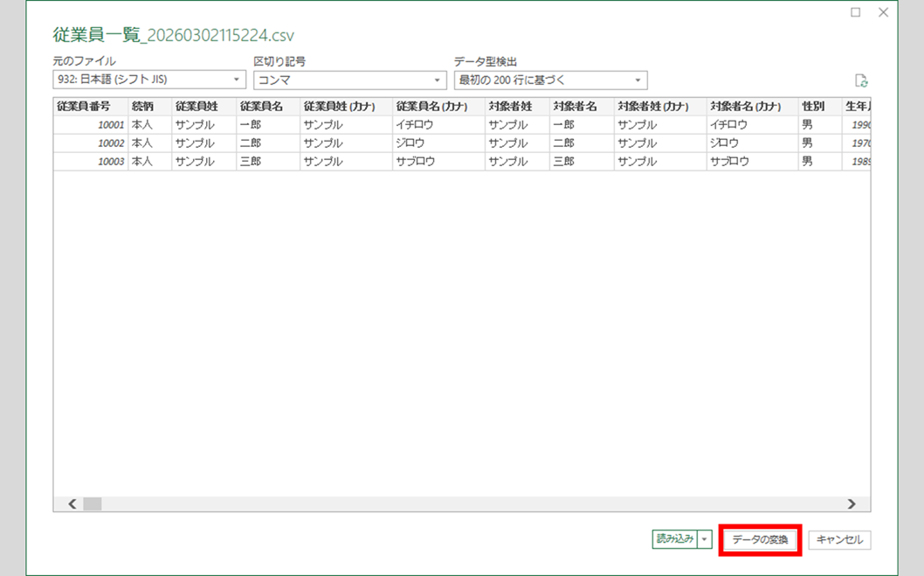Open the データ型検出 dropdown
This screenshot has width=924, height=576.
550,80
